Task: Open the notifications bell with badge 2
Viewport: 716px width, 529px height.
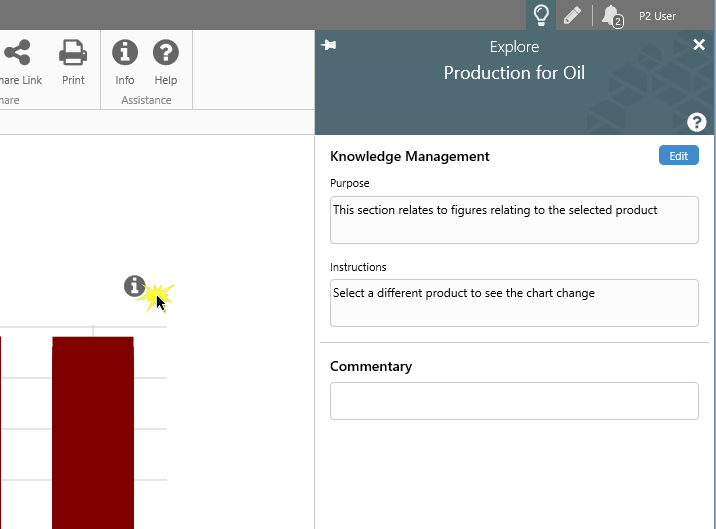Action: click(611, 16)
